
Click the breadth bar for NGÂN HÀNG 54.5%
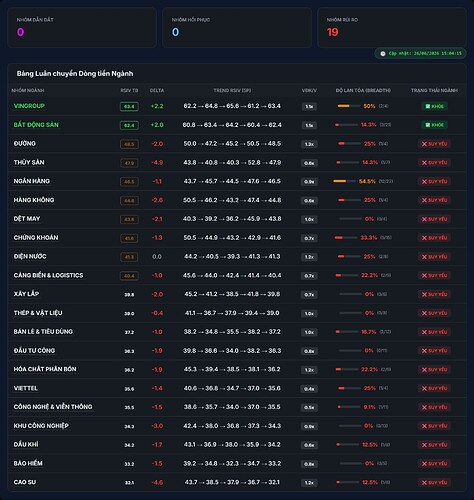(344, 181)
